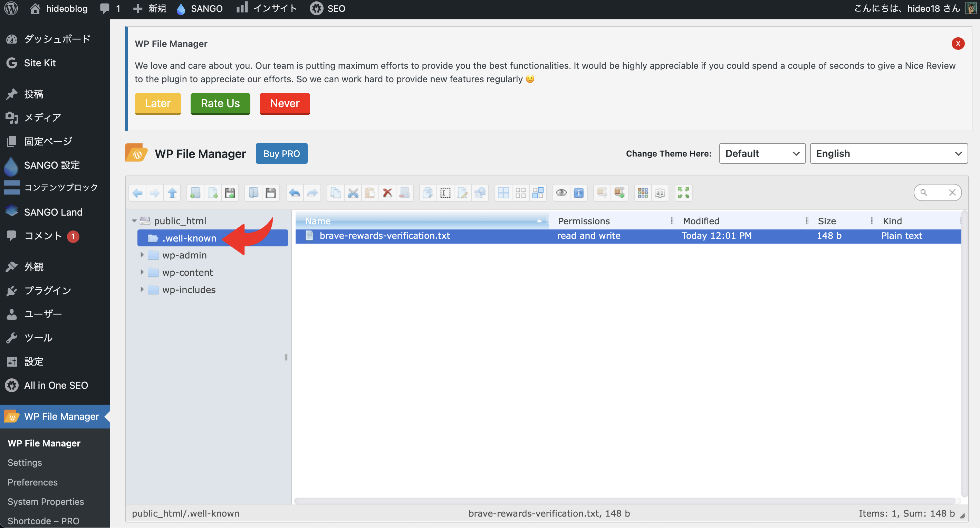Click the Get info toolbar icon
Viewport: 980px width, 528px height.
(579, 193)
